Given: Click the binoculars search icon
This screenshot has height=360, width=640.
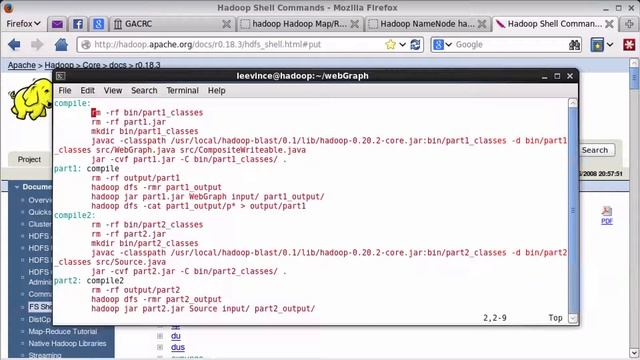Looking at the screenshot, I should pos(574,45).
